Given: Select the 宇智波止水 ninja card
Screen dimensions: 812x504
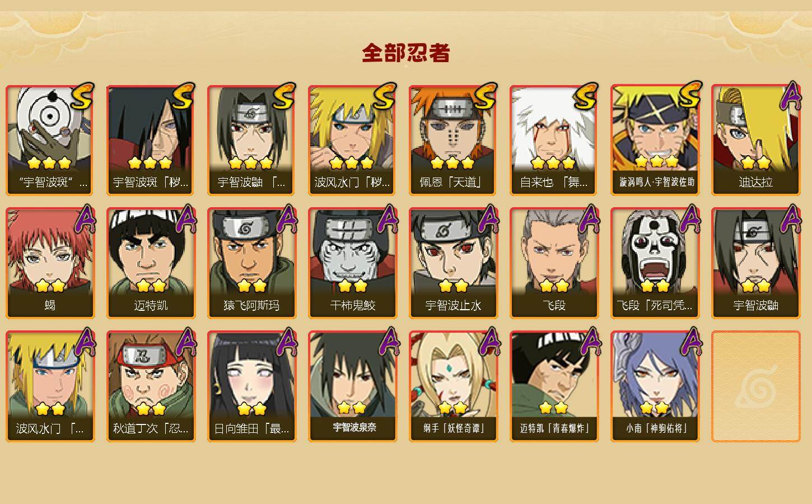Looking at the screenshot, I should 454,263.
